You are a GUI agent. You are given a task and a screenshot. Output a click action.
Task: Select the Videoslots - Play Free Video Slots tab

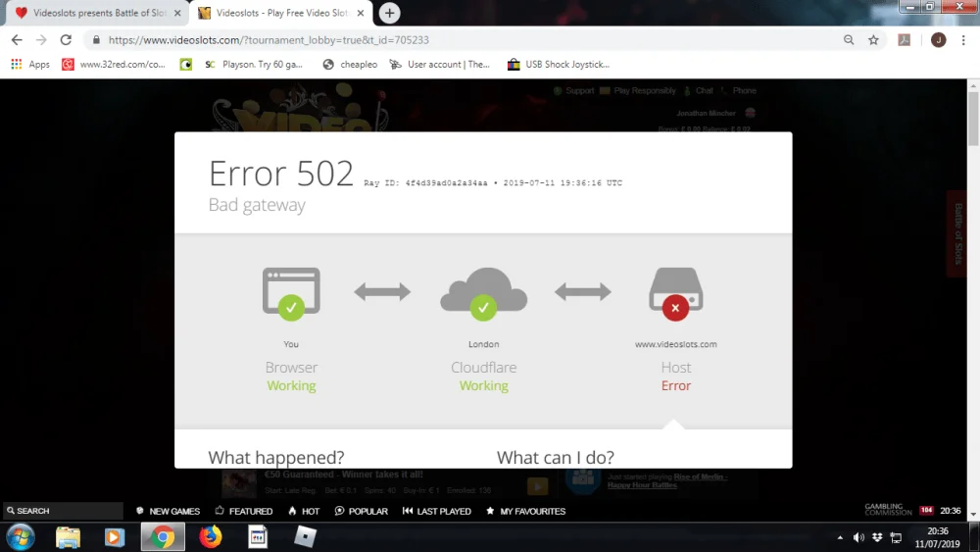coord(281,13)
